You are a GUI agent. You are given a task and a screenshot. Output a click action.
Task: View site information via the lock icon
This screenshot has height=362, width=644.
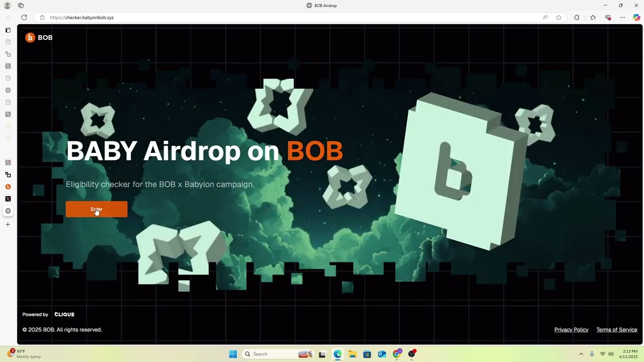click(42, 17)
